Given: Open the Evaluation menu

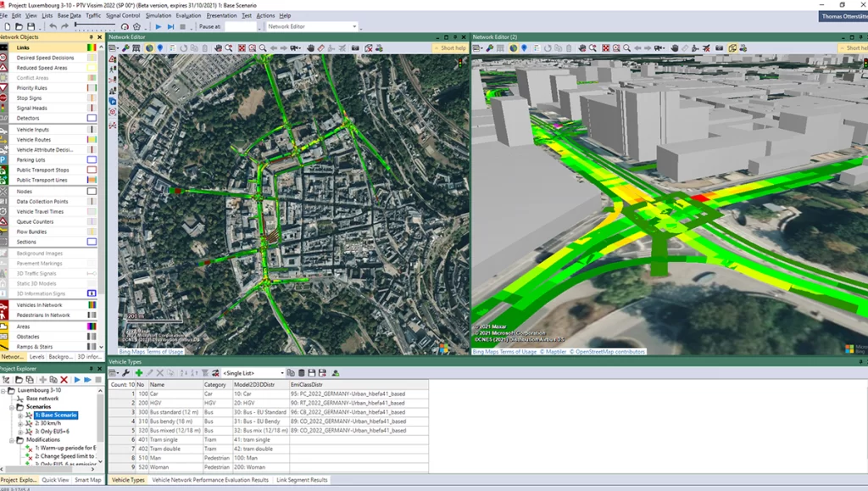Looking at the screenshot, I should point(188,15).
